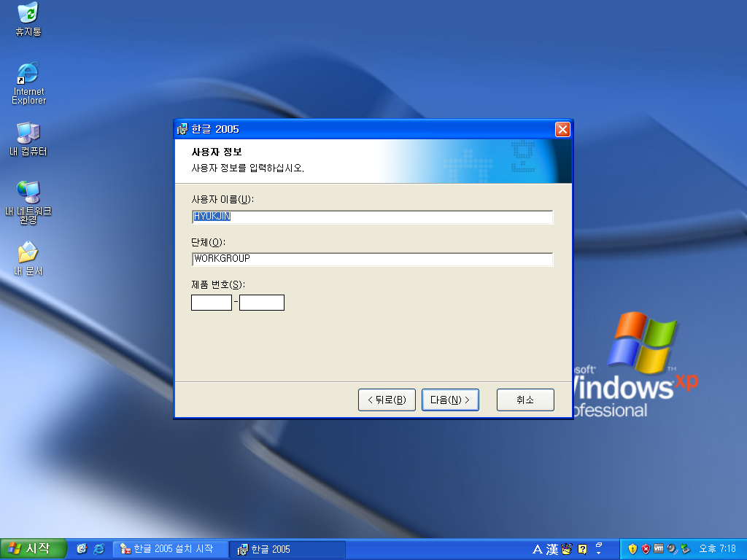Viewport: 747px width, 560px height.
Task: Click the language bar restore icon
Action: 599,544
